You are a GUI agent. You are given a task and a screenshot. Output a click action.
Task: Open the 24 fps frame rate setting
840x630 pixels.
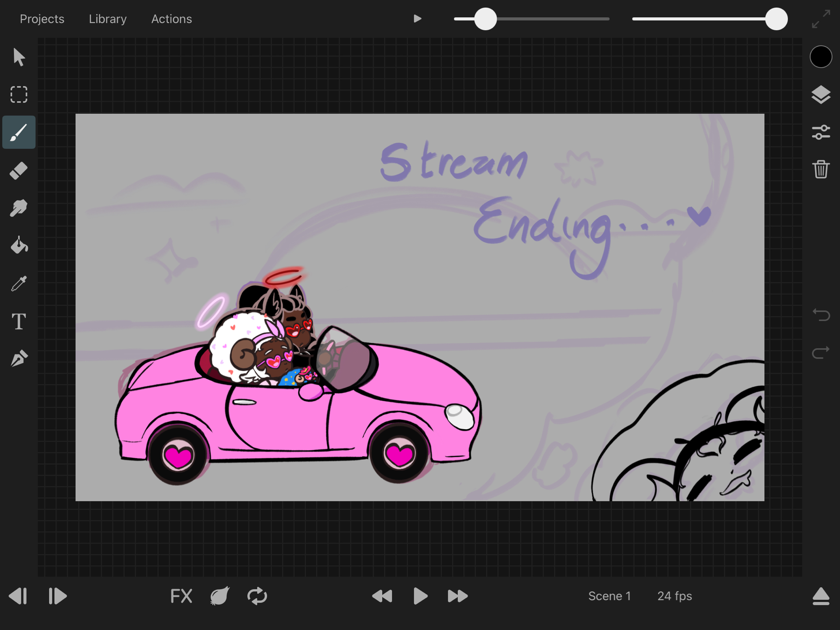pyautogui.click(x=675, y=596)
